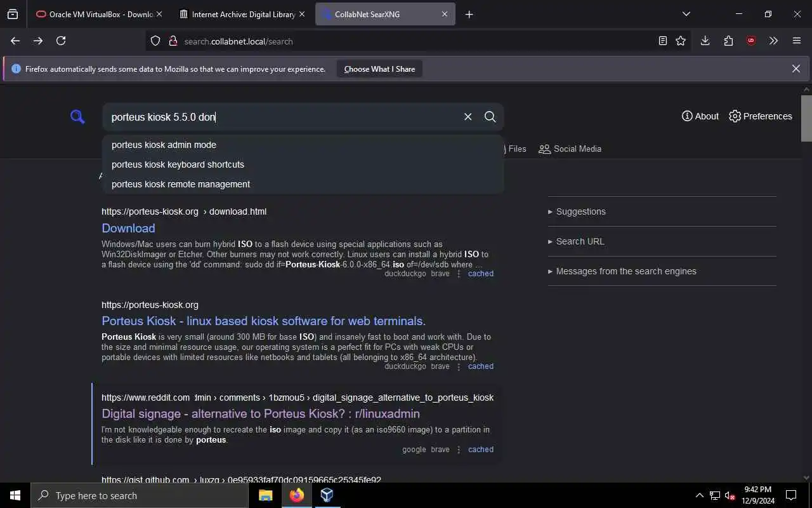The height and width of the screenshot is (508, 812).
Task: Select suggestion 'porteus kiosk admin mode'
Action: tap(164, 145)
